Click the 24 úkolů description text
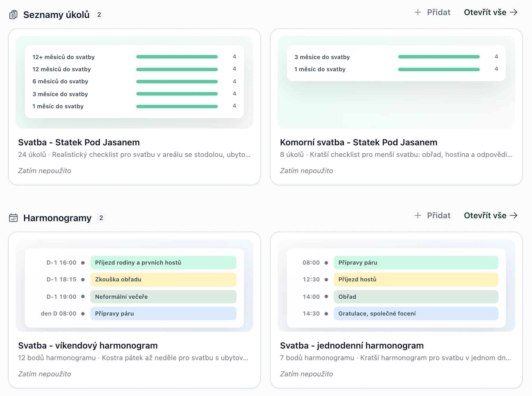Image resolution: width=532 pixels, height=396 pixels. pyautogui.click(x=134, y=155)
